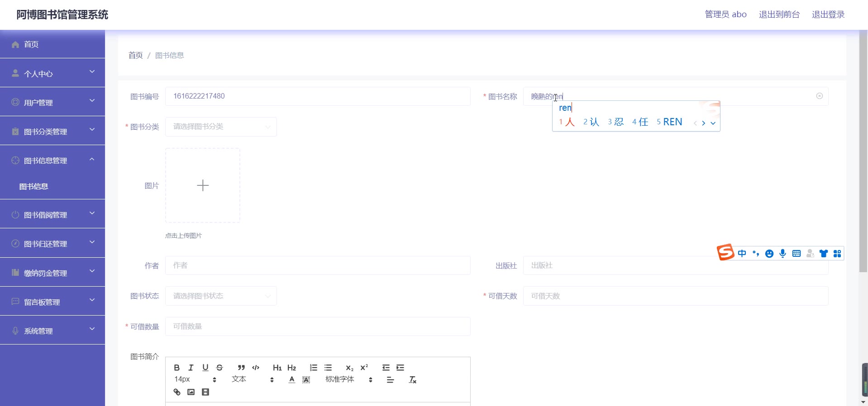This screenshot has width=868, height=406.
Task: Clear the 图书名称 field with the X icon
Action: pyautogui.click(x=820, y=96)
